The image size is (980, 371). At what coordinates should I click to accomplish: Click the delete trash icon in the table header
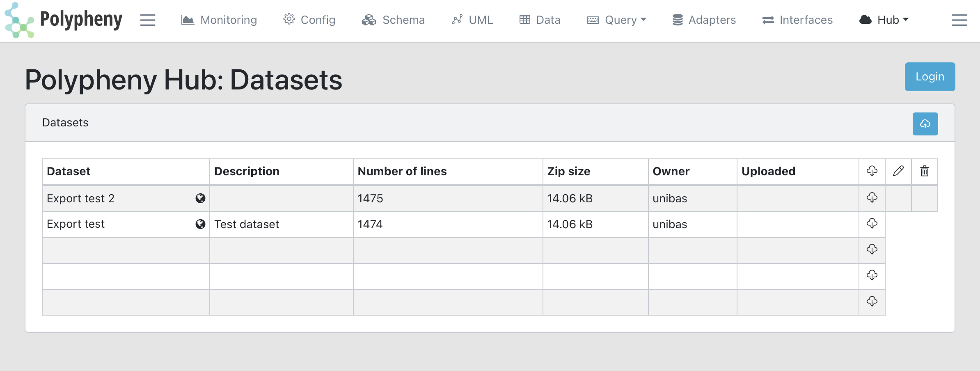(x=924, y=171)
